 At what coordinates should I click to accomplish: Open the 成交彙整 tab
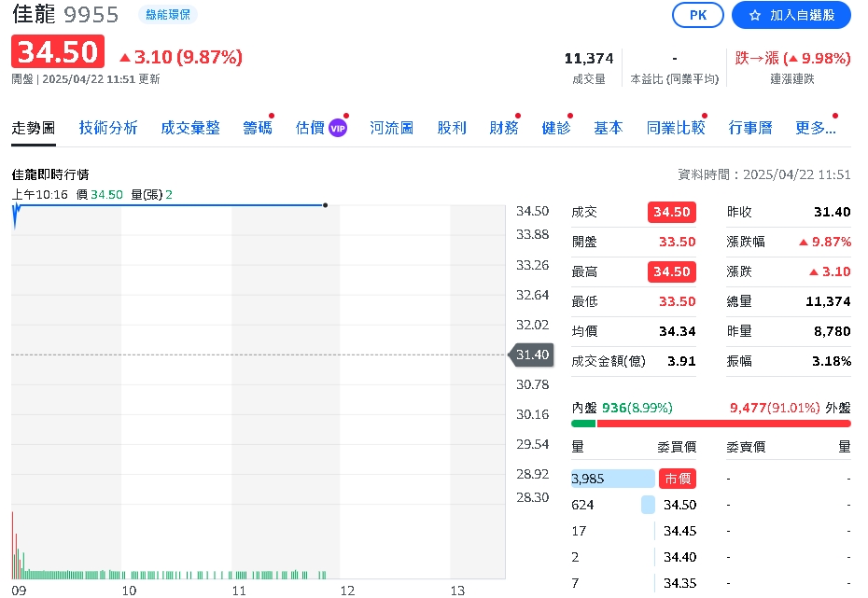point(190,128)
